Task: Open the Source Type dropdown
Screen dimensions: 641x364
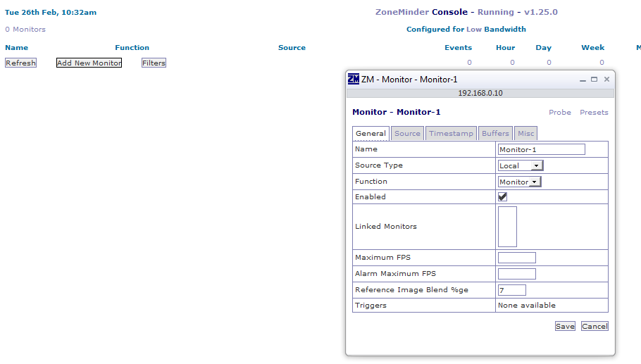Action: [x=521, y=165]
